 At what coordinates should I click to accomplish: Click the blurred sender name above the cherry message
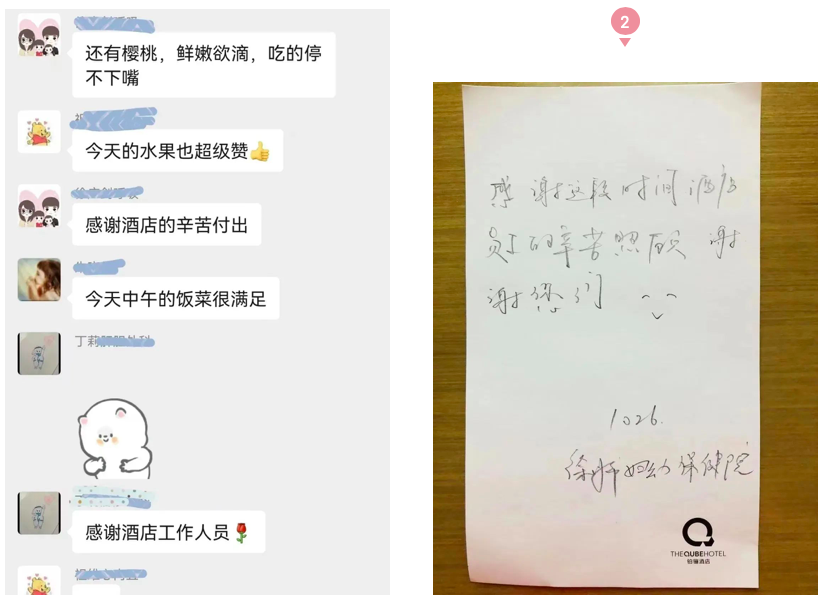click(x=114, y=23)
